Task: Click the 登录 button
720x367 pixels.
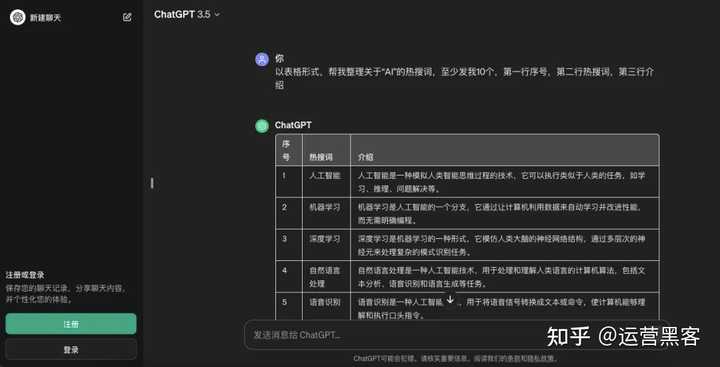Action: point(71,350)
